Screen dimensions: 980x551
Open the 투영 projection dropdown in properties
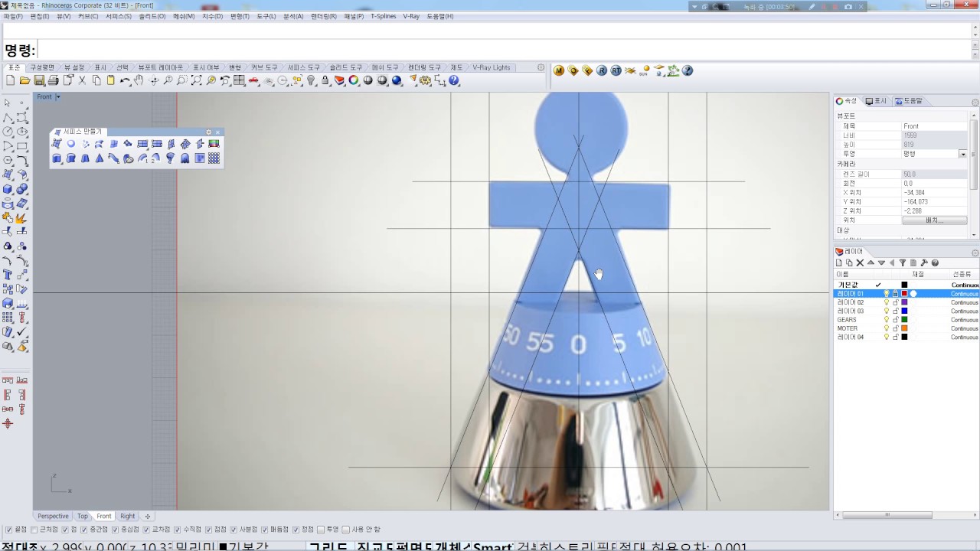tap(962, 154)
